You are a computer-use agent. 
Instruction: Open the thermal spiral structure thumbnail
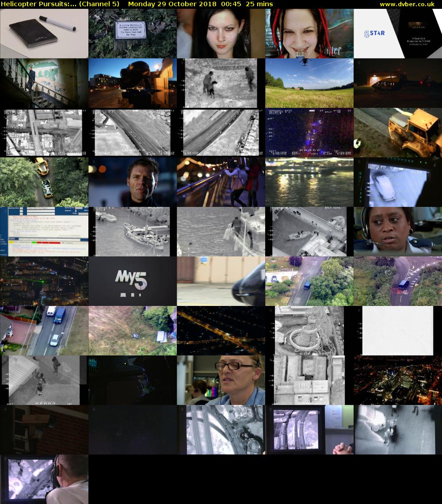(x=309, y=331)
